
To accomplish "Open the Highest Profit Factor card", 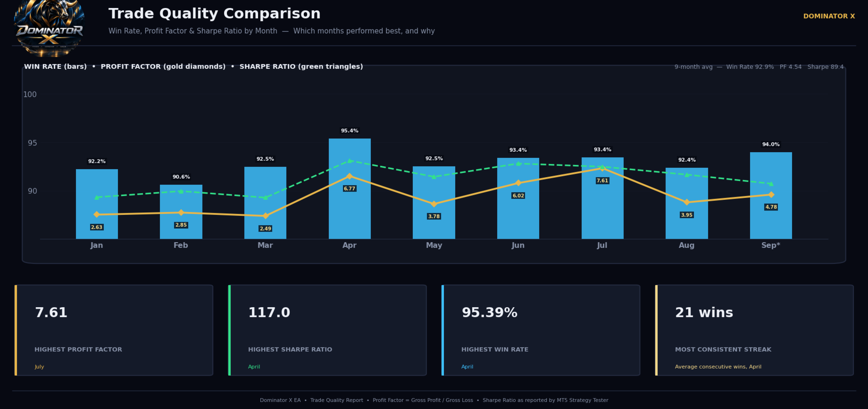I will click(x=114, y=330).
